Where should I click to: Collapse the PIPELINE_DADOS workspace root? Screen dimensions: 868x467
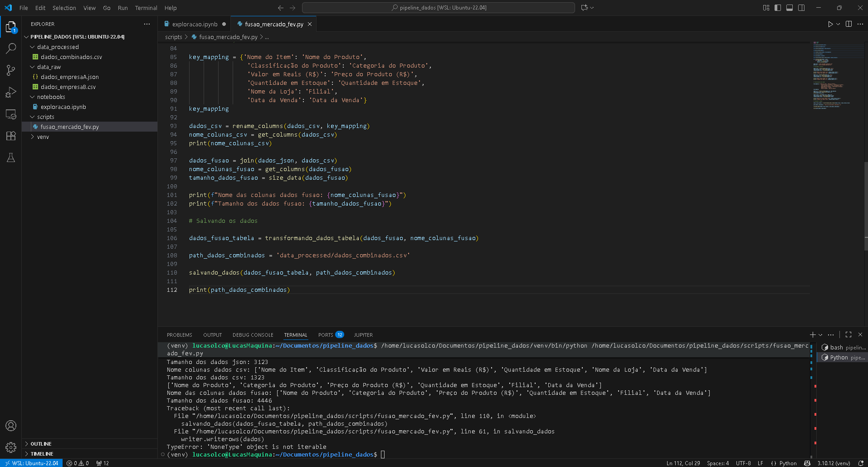click(x=90, y=37)
